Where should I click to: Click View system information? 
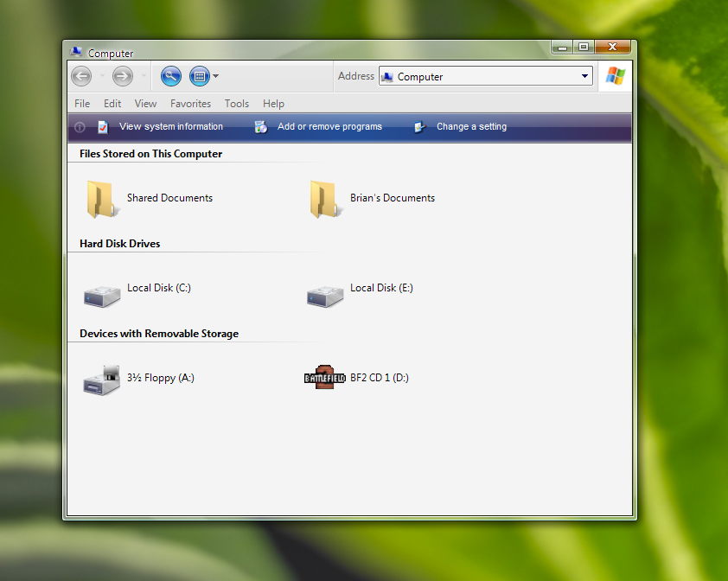[170, 126]
